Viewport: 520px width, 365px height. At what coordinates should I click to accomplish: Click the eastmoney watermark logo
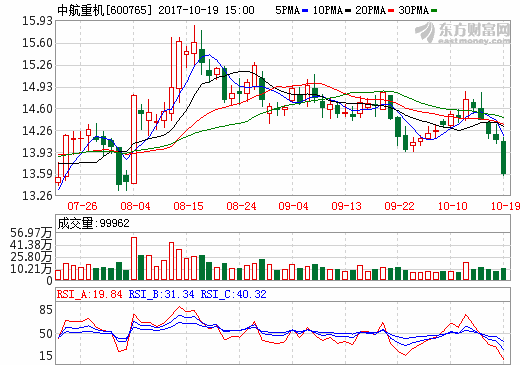point(463,33)
